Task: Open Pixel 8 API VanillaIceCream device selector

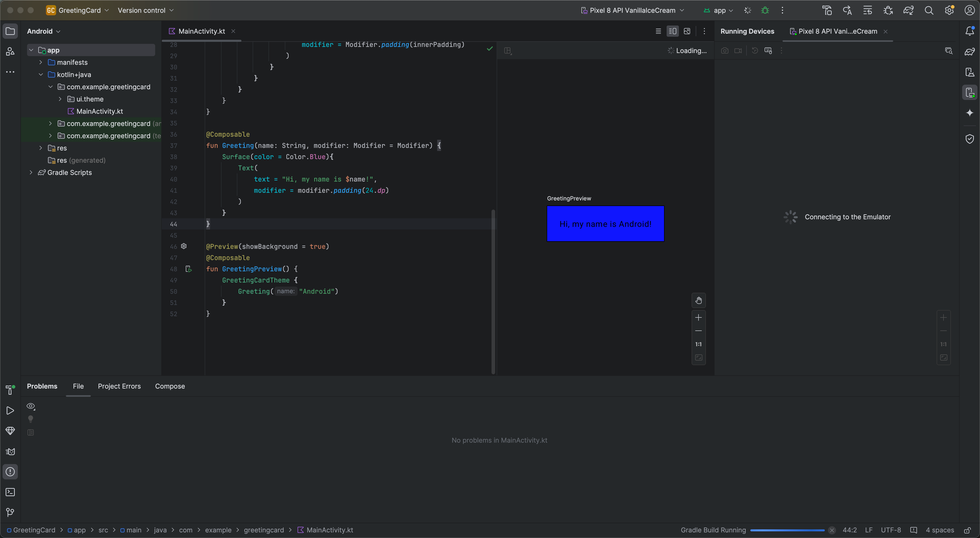Action: click(633, 10)
